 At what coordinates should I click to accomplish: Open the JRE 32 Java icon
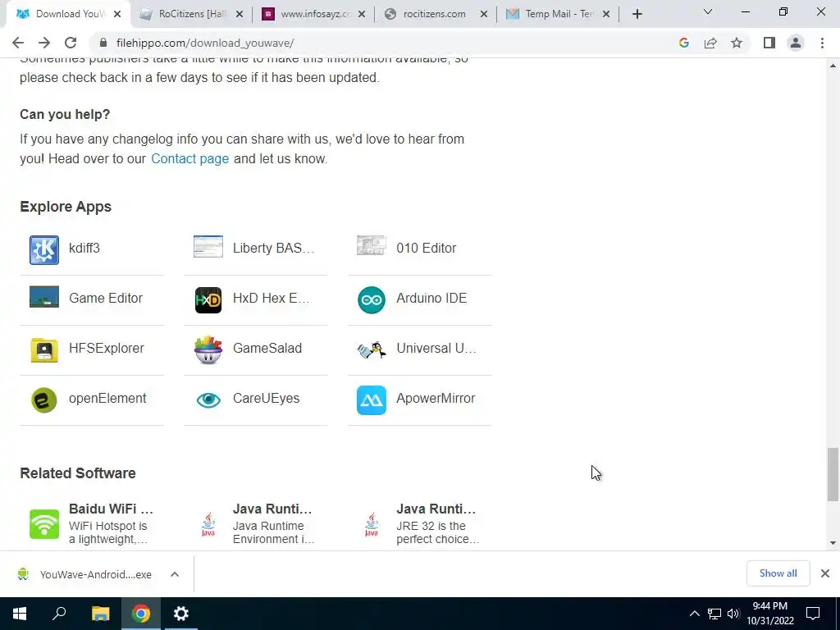click(x=372, y=524)
